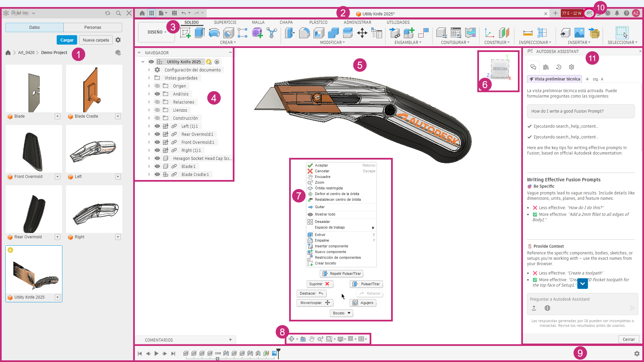Image resolution: width=644 pixels, height=362 pixels.
Task: Expand the Vistas guardadas folder
Action: pos(149,78)
